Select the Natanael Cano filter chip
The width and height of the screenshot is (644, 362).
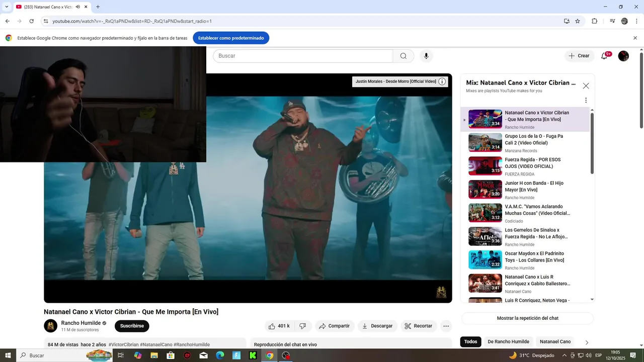(x=555, y=342)
